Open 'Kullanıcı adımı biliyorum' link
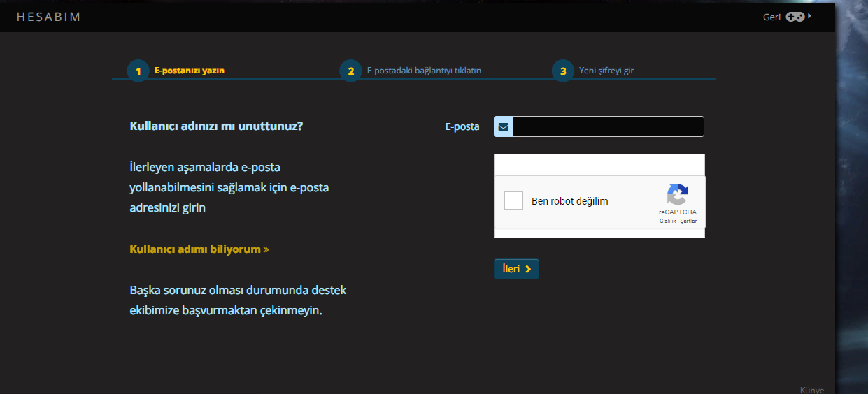This screenshot has width=868, height=394. click(199, 249)
